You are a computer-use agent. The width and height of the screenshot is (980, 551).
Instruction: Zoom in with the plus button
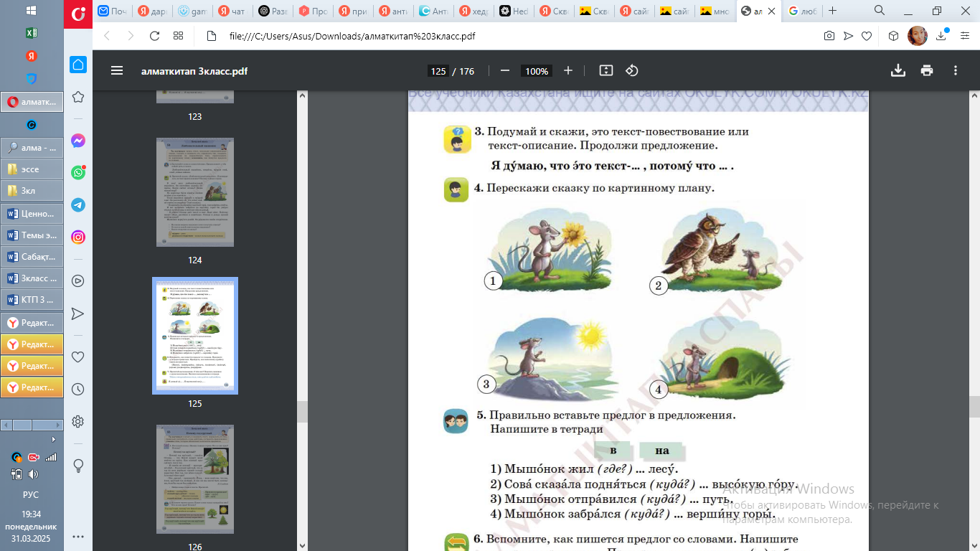coord(568,70)
